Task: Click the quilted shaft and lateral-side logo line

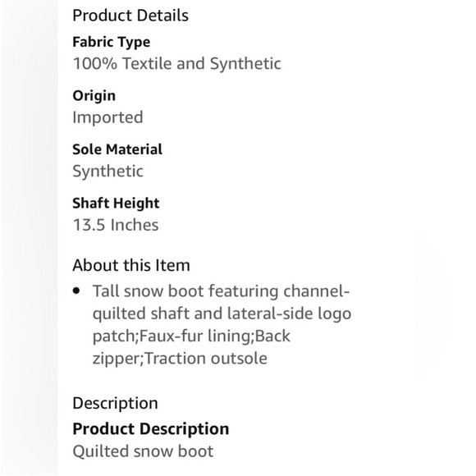Action: tap(222, 314)
